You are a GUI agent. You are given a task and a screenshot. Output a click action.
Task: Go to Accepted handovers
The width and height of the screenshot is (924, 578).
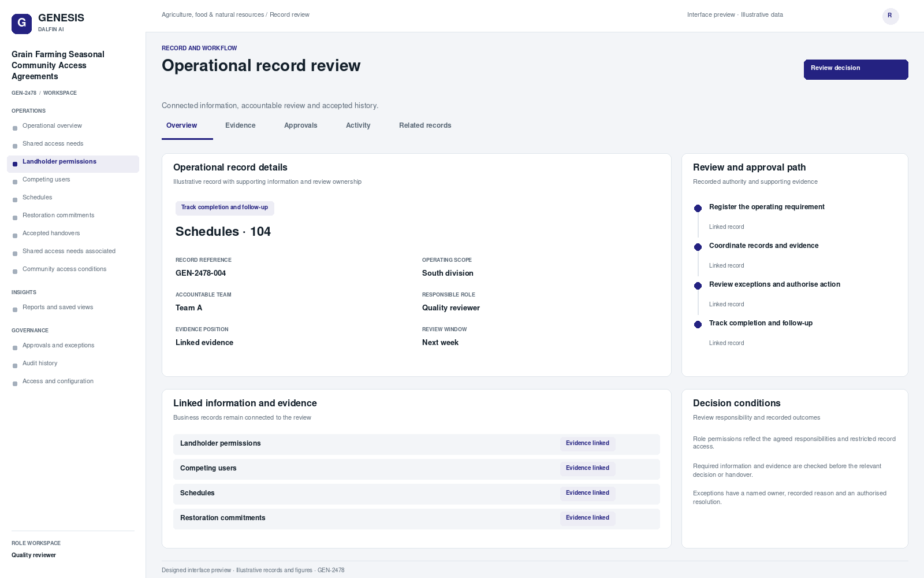pyautogui.click(x=73, y=234)
